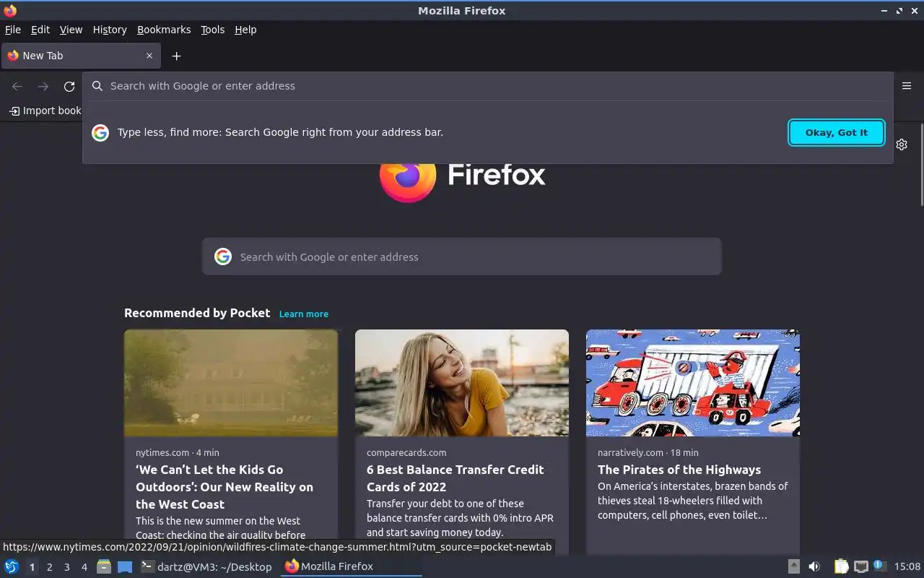Open the Bookmarks menu
Screen dimensions: 924x578
[x=164, y=30]
